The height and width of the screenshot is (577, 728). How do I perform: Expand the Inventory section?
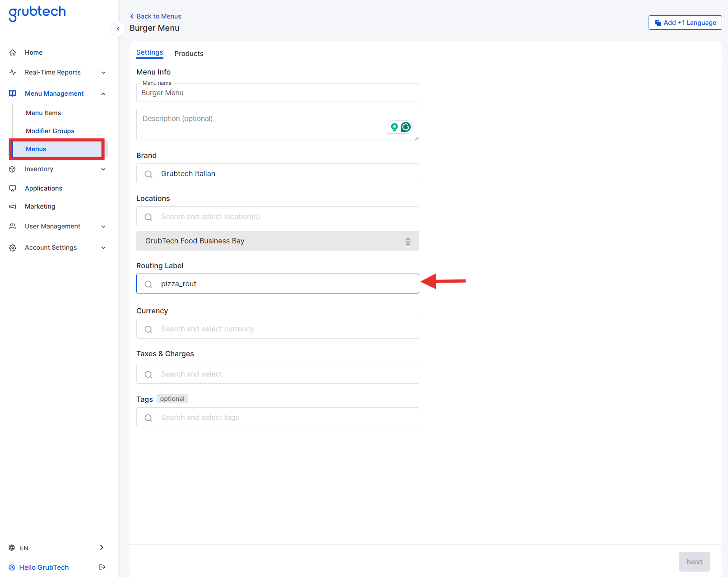pos(103,169)
